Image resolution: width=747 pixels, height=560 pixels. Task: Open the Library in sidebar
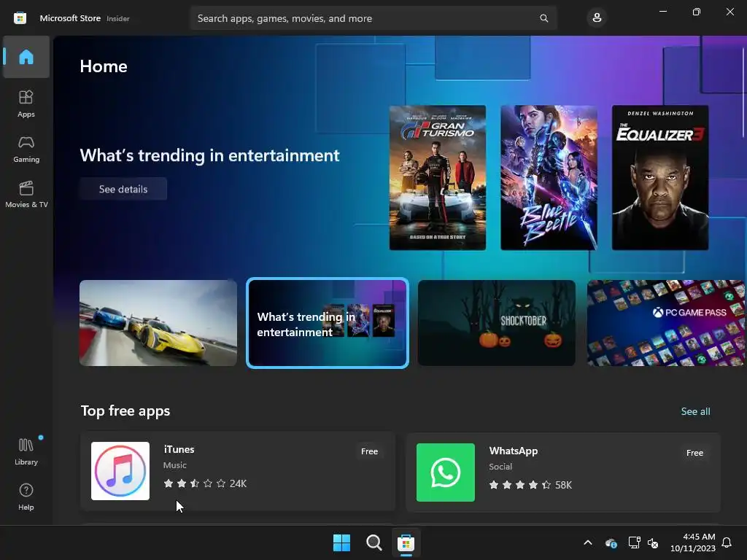(x=26, y=451)
